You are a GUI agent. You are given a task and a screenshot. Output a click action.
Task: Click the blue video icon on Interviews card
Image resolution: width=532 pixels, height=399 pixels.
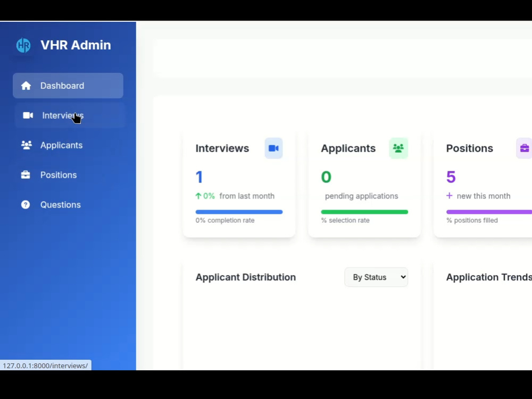pyautogui.click(x=273, y=148)
